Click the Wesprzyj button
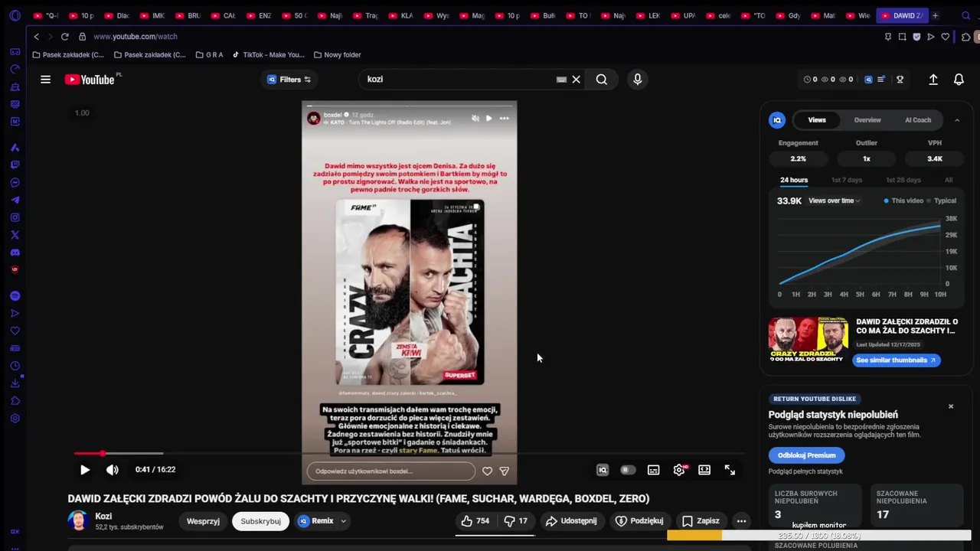 point(203,521)
